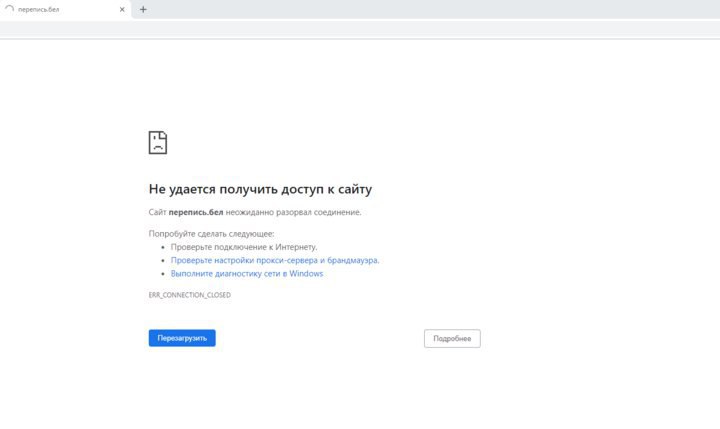Image resolution: width=720 pixels, height=429 pixels.
Task: Click the sad page error icon
Action: (158, 142)
